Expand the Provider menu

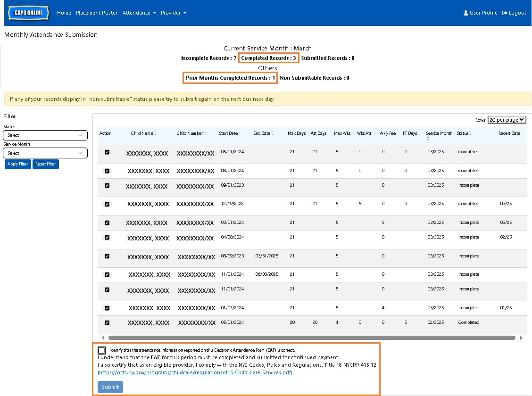173,13
